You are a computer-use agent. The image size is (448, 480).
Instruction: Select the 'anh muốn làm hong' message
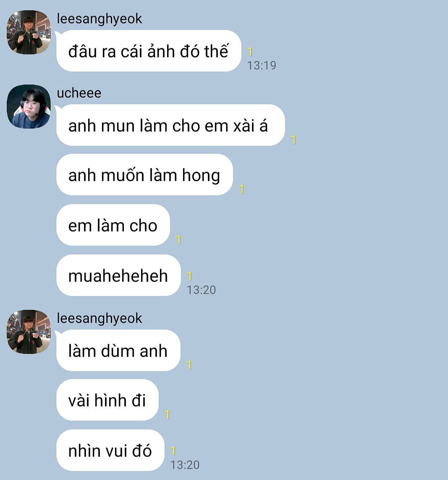pos(144,175)
